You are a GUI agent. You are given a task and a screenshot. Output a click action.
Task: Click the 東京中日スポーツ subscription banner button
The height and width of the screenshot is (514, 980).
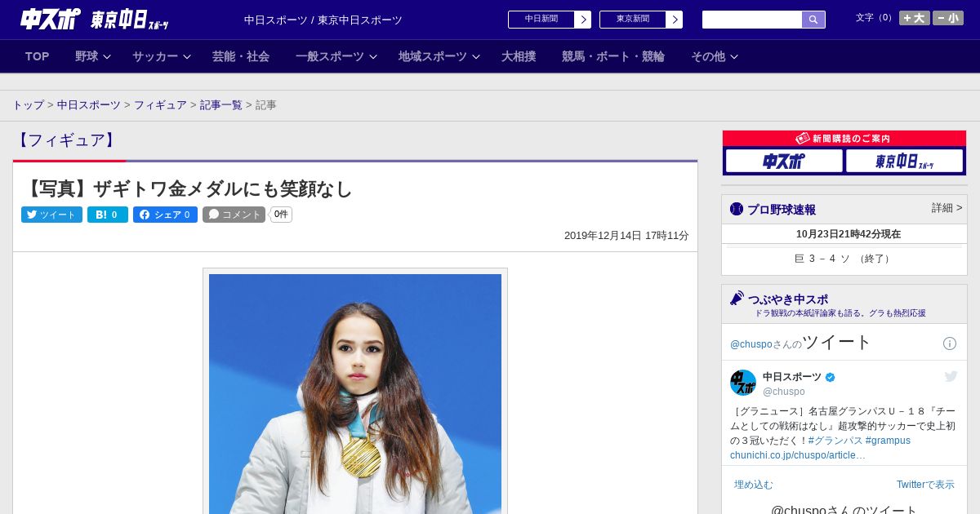[904, 162]
